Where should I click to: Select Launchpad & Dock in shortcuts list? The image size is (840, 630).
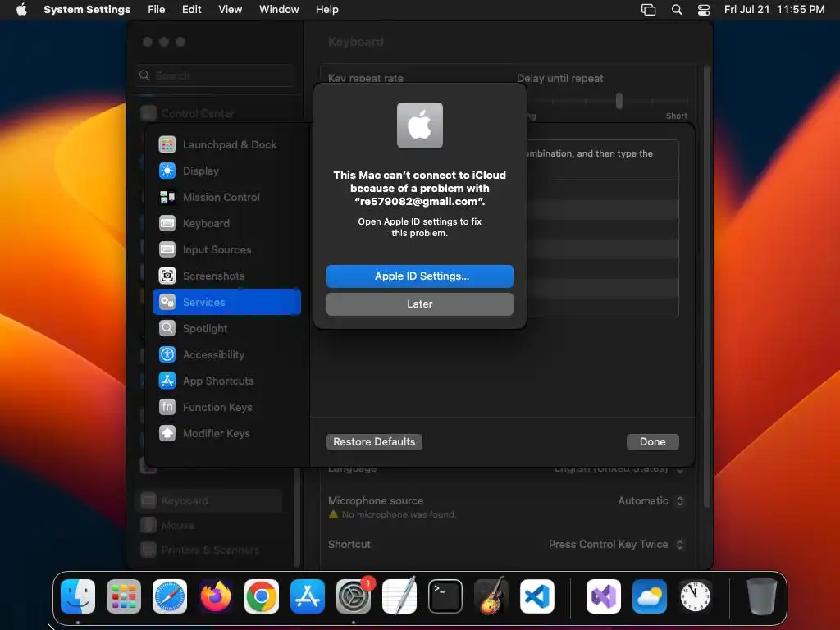[227, 144]
